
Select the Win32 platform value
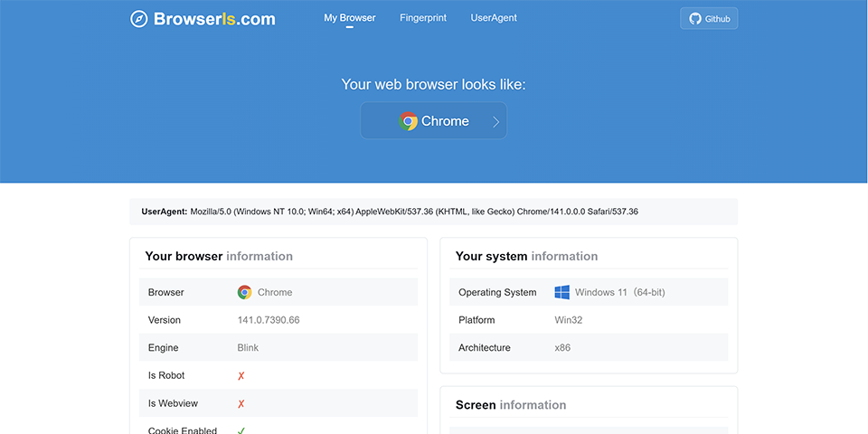point(569,320)
